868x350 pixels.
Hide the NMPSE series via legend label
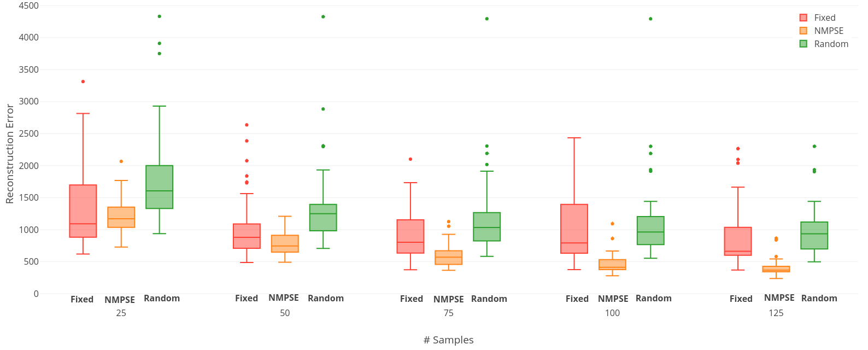pos(829,31)
